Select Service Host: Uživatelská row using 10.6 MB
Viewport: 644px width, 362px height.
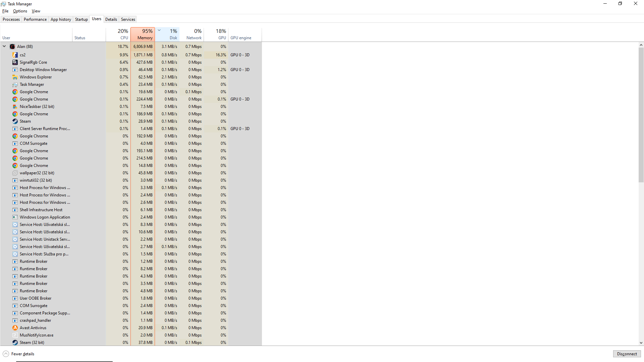[131, 232]
